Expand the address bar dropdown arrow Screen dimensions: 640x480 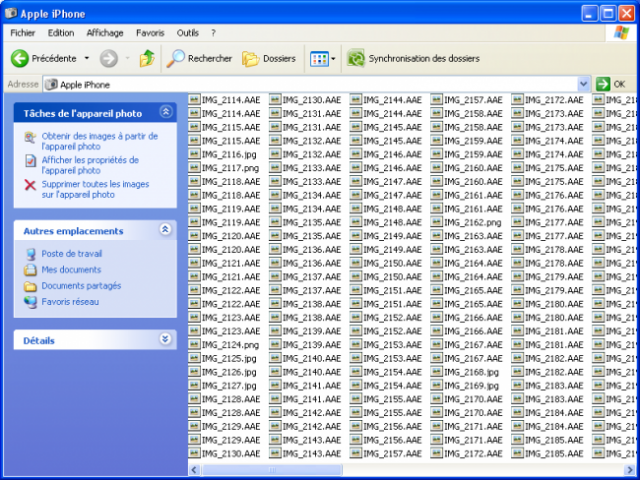584,85
